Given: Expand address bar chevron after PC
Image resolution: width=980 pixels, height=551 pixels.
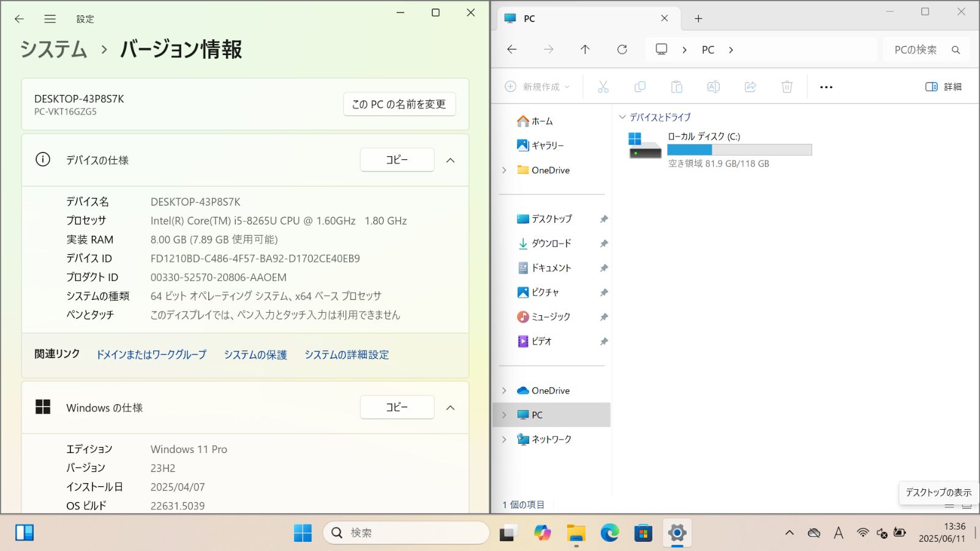Looking at the screenshot, I should point(731,50).
